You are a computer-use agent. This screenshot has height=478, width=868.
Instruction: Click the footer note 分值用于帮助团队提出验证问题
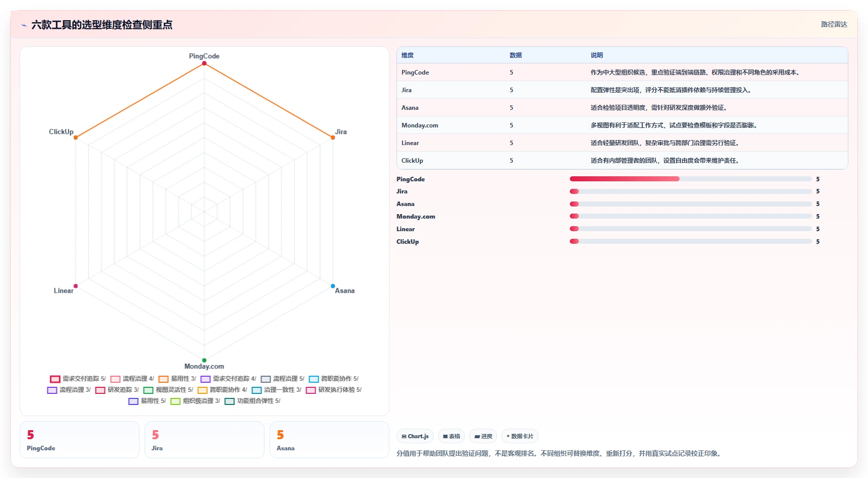coord(560,453)
